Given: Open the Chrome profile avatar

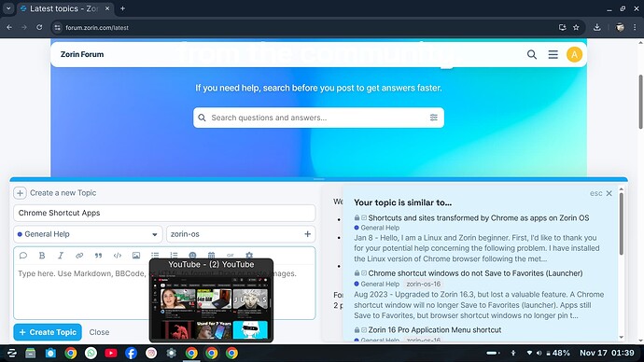Looking at the screenshot, I should coord(620,27).
